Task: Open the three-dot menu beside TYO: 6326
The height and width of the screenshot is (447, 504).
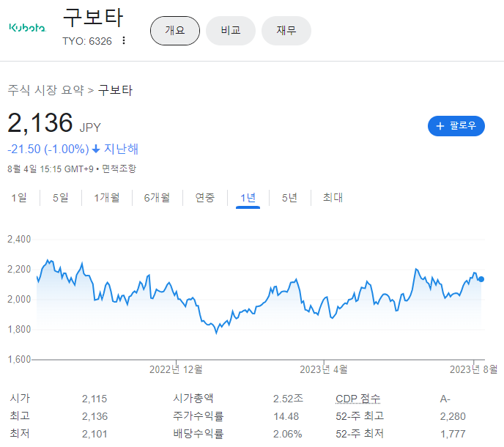Action: (124, 40)
